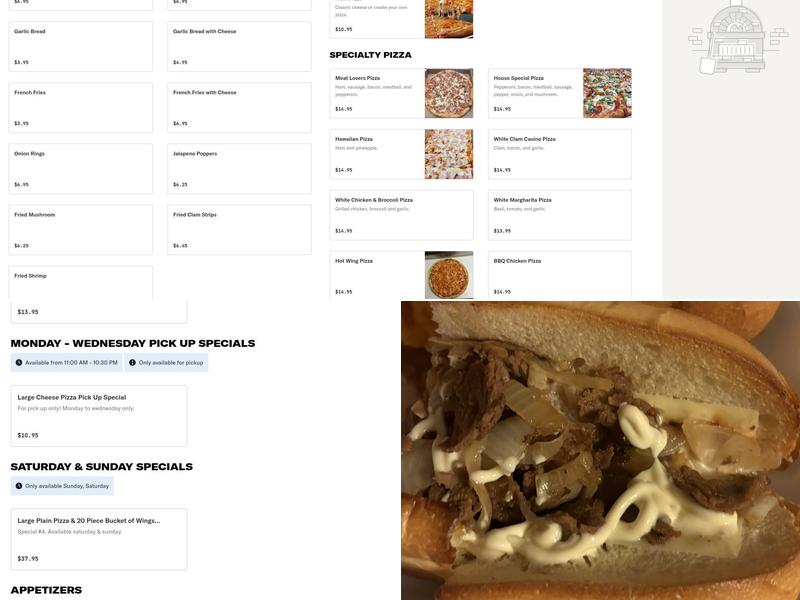Screen dimensions: 800x600
Task: Add Garlic Bread with Cheese item
Action: 239,46
